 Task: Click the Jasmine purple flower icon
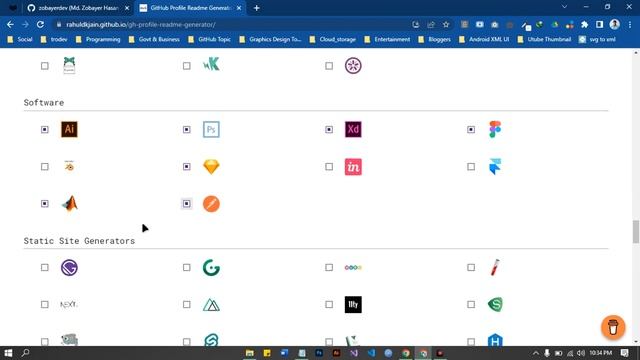353,66
